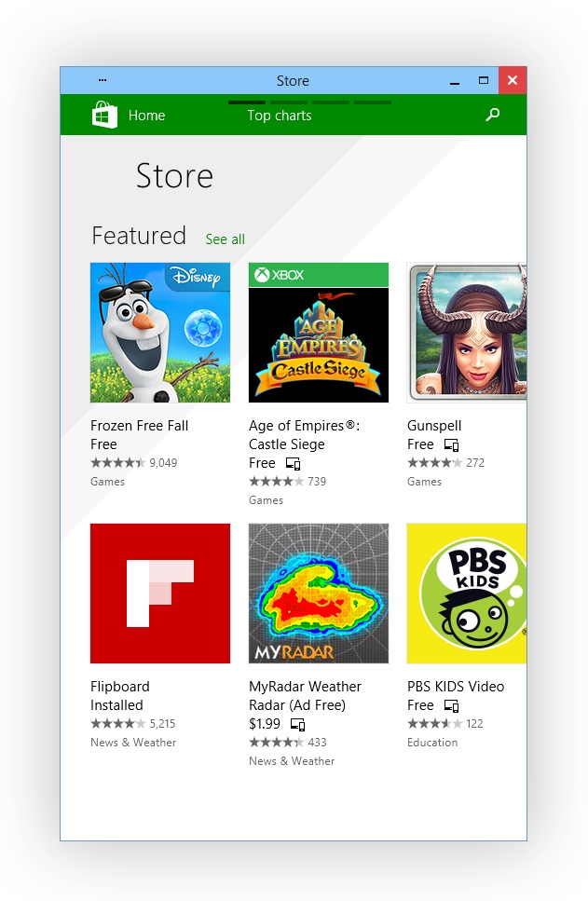Close the Store window
588x901 pixels.
[513, 80]
